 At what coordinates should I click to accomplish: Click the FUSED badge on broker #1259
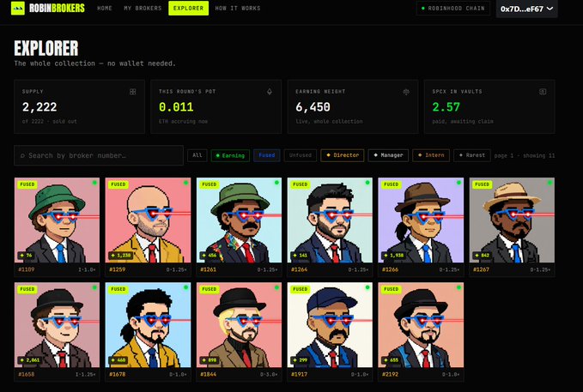tap(118, 184)
